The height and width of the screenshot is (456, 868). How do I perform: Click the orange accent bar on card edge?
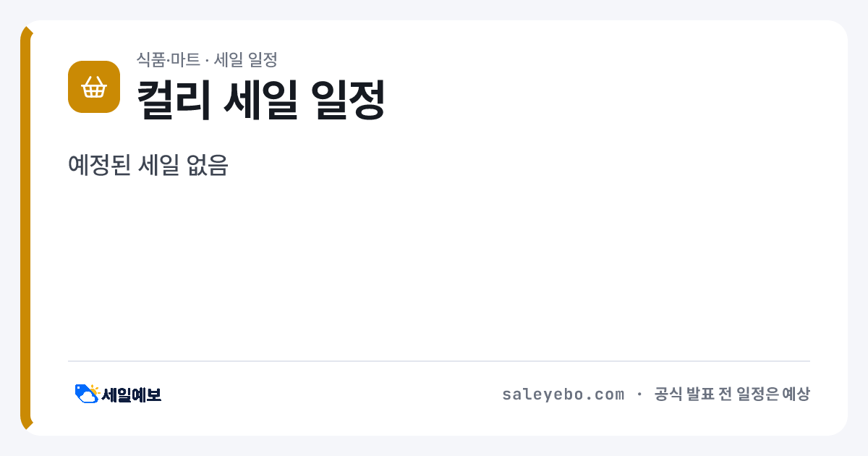[26, 228]
